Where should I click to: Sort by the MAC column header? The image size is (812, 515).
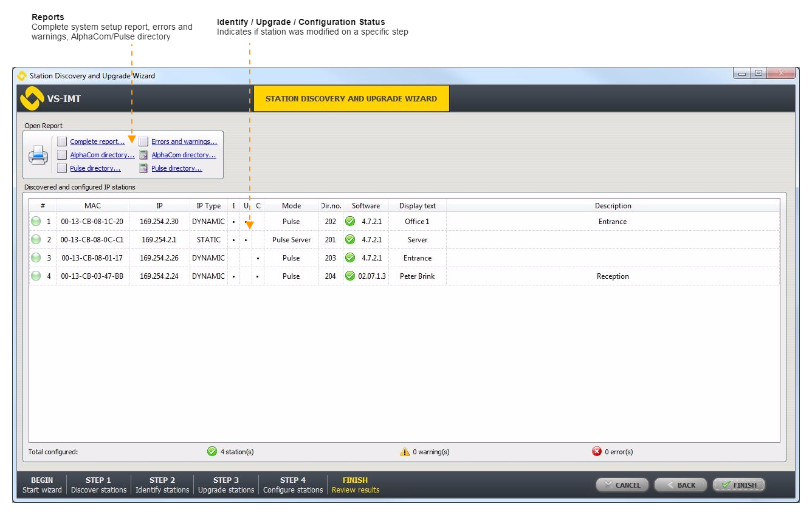92,206
